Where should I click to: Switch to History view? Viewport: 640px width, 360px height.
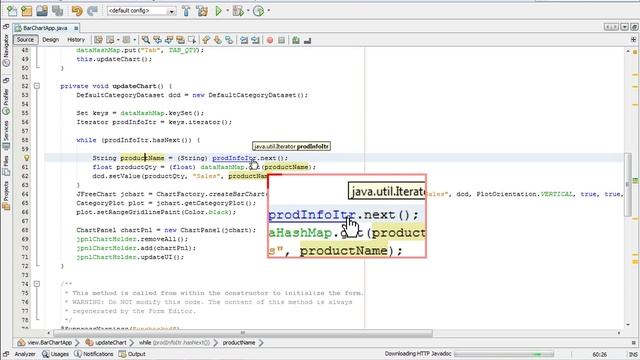pyautogui.click(x=76, y=40)
